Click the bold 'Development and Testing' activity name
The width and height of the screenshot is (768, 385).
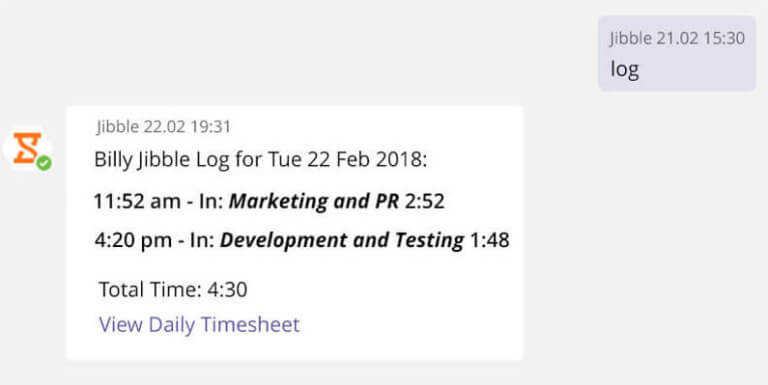(342, 240)
